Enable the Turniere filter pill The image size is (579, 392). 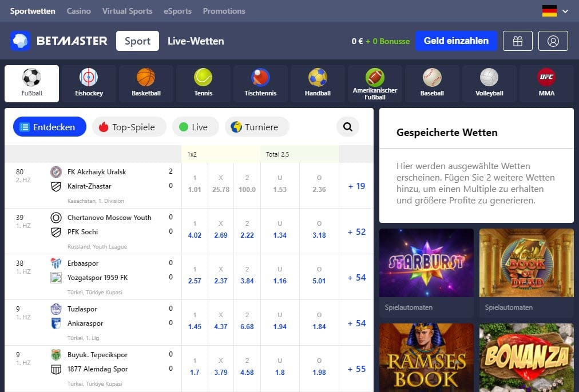(x=256, y=127)
